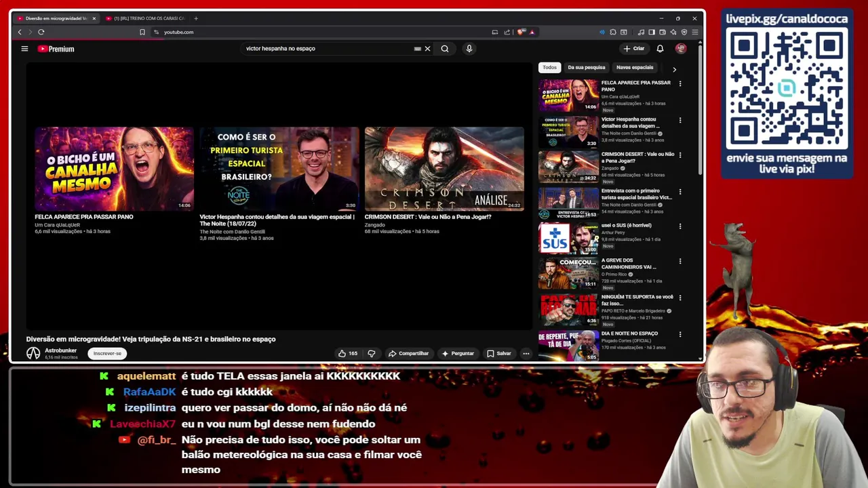
Task: Open endscreen title CRIMSON DESERT : Vale ou Não
Action: click(x=428, y=217)
